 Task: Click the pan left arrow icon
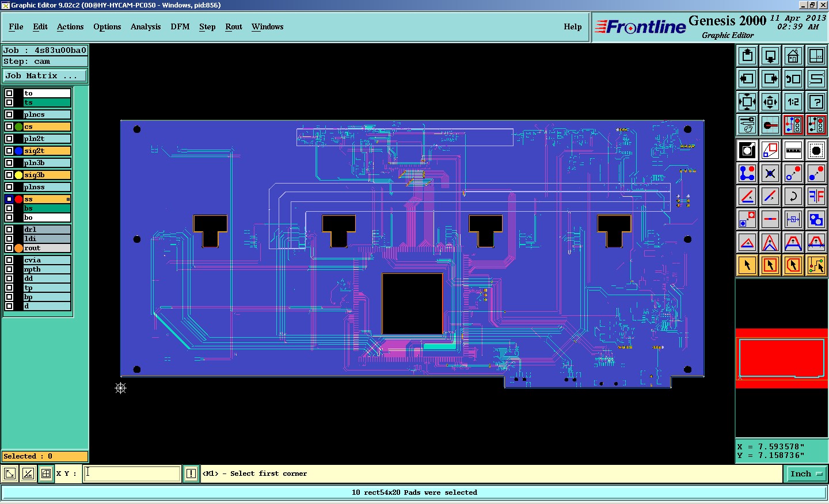click(x=747, y=79)
